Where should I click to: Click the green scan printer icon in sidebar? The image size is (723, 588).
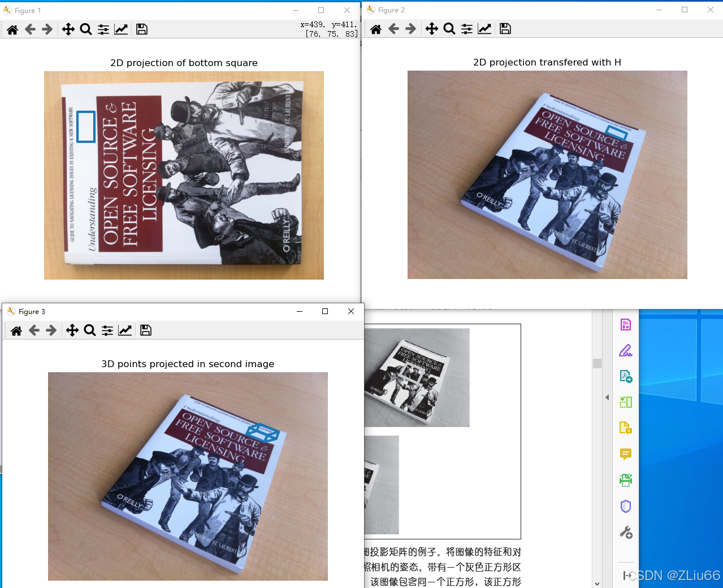[x=626, y=480]
